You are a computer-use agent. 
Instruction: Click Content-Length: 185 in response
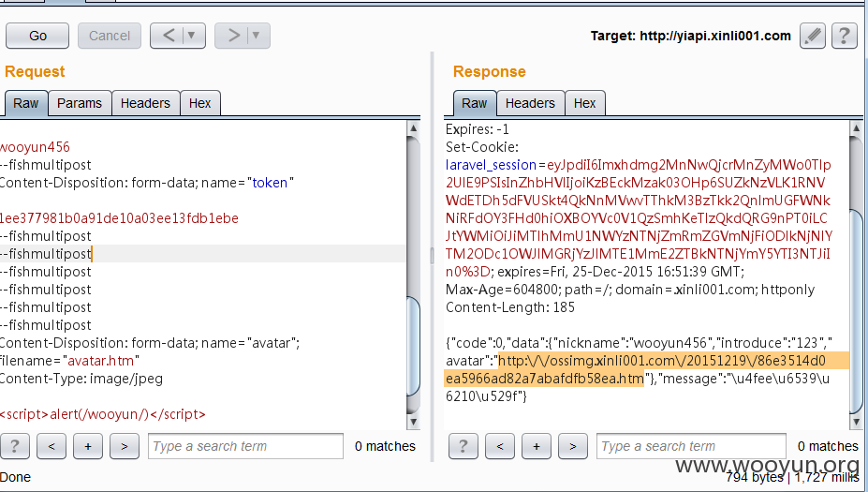510,307
